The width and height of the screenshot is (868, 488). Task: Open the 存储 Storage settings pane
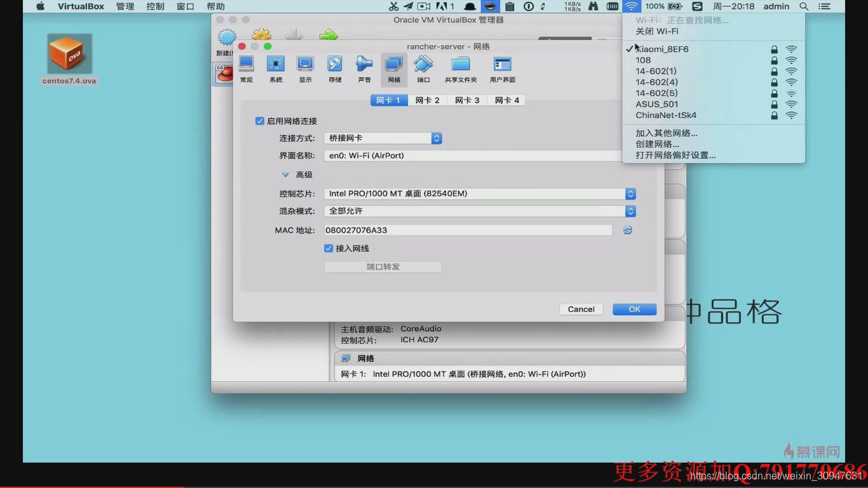(335, 69)
